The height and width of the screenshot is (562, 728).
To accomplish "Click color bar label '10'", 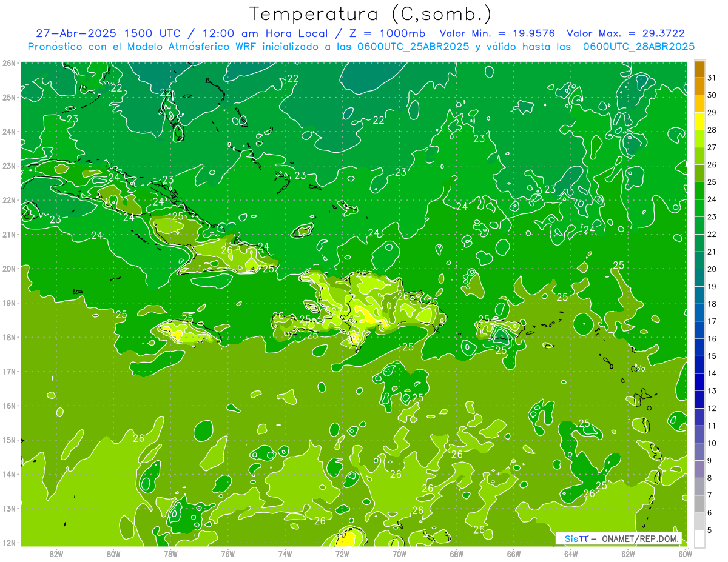I will [712, 443].
